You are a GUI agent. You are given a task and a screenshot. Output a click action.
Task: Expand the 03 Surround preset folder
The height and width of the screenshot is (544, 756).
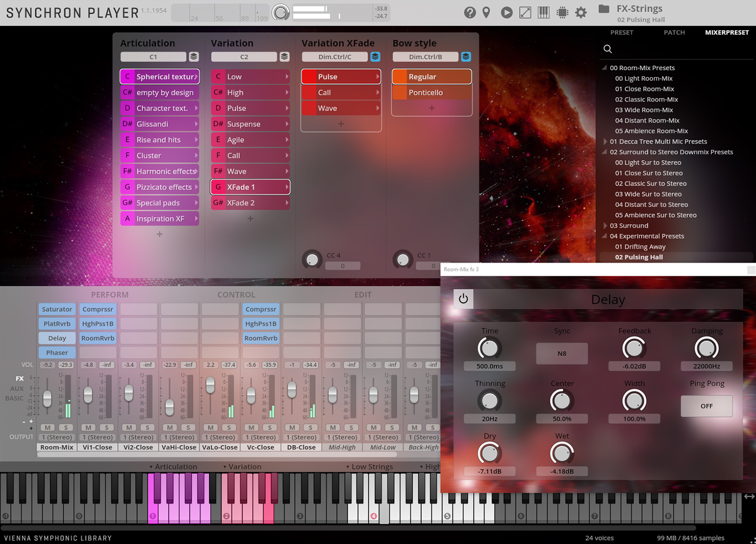605,225
